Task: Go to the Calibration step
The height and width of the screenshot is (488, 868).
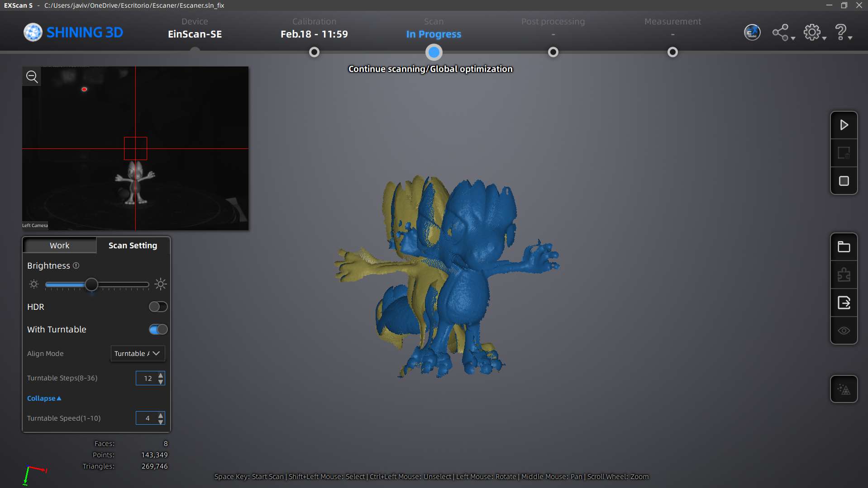Action: coord(314,28)
